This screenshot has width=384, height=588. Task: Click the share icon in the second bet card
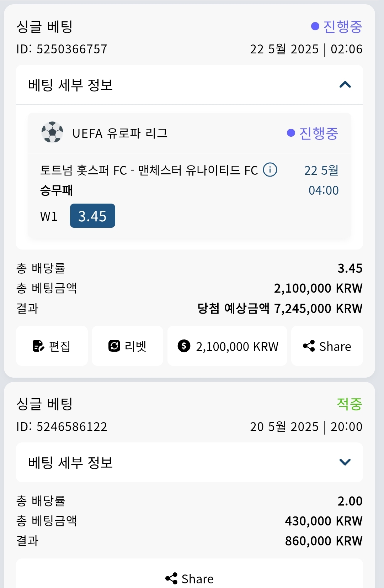pos(171,578)
